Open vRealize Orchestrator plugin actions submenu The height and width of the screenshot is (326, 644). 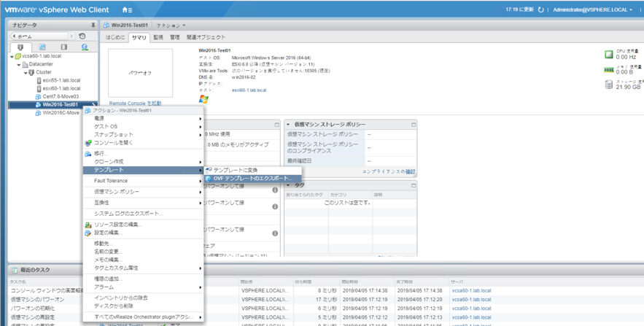144,317
